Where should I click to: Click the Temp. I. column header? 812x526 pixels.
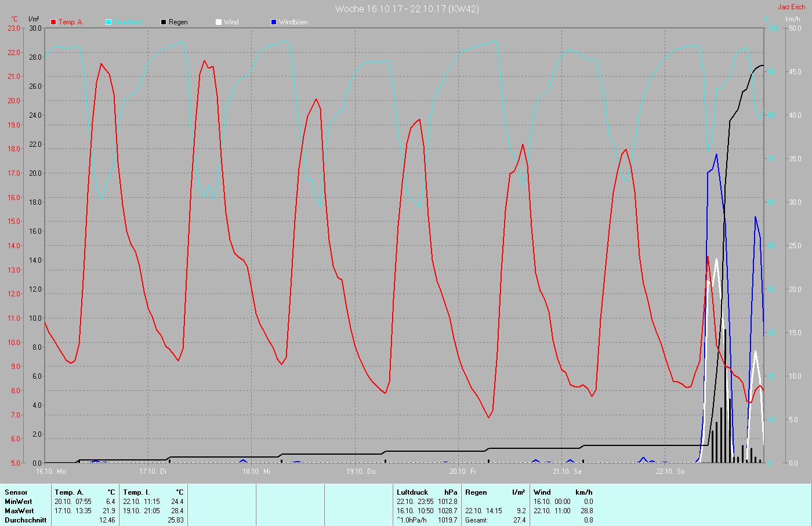(x=136, y=492)
